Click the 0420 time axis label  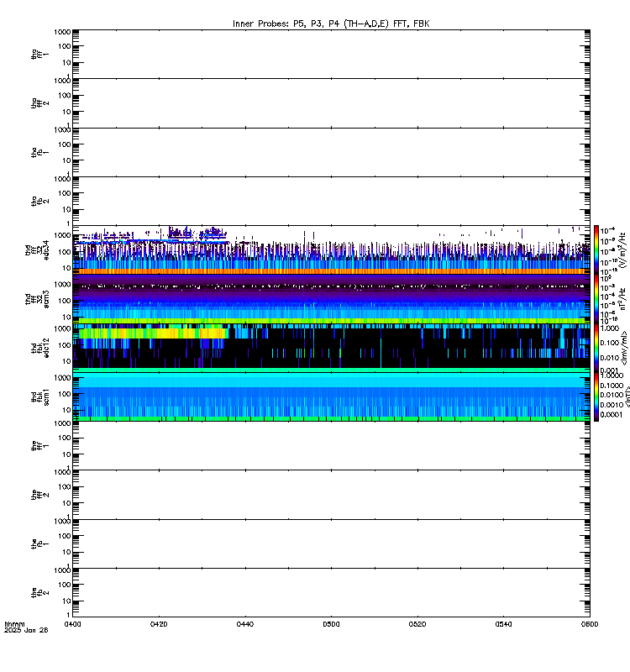point(159,624)
